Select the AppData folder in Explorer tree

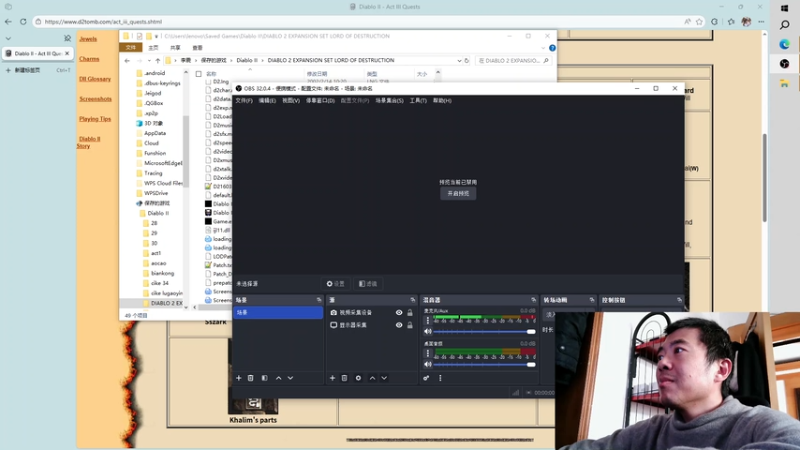click(x=155, y=133)
